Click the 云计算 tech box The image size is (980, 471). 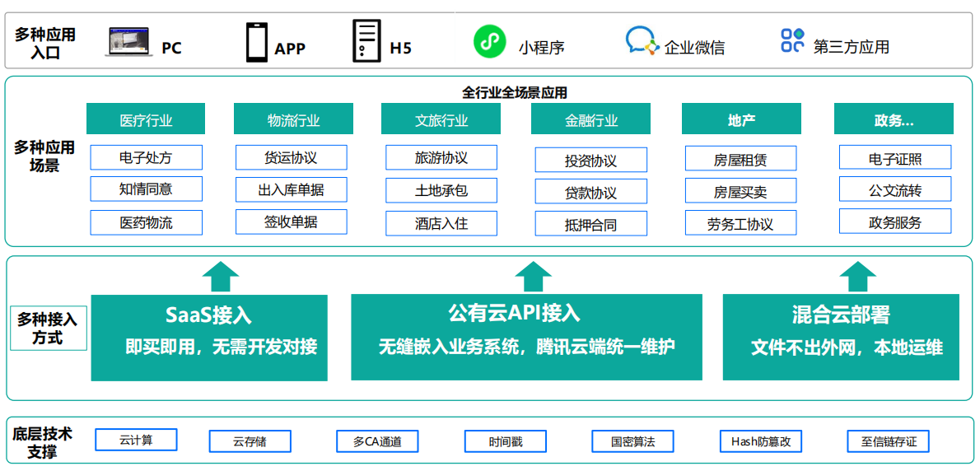(136, 440)
